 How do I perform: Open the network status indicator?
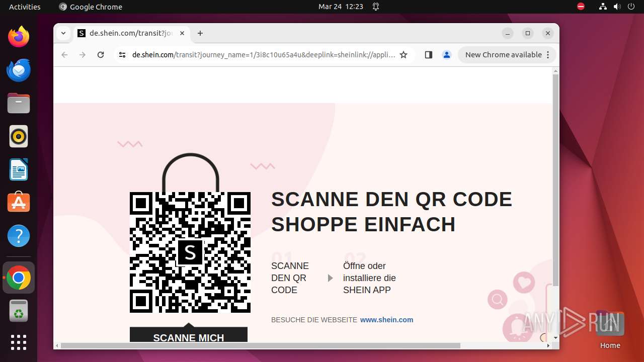(x=603, y=7)
